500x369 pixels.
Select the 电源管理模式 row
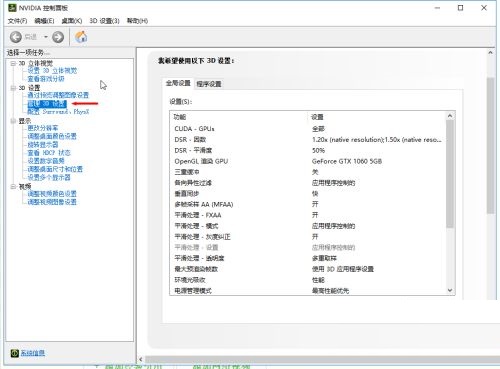[x=308, y=291]
